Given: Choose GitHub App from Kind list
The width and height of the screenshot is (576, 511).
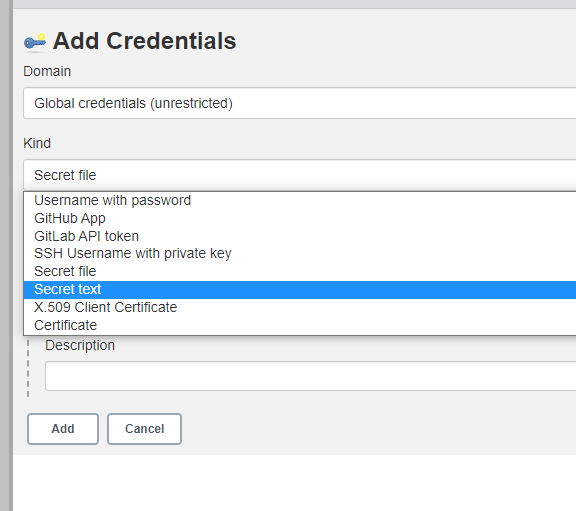Looking at the screenshot, I should 299,218.
